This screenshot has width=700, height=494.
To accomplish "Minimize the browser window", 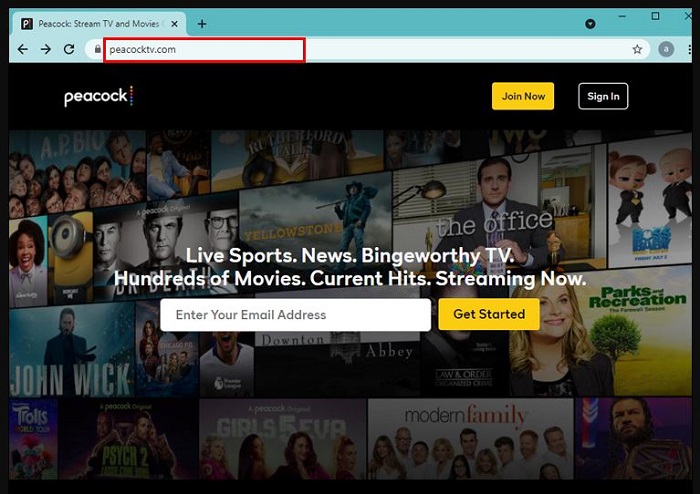I will click(622, 17).
